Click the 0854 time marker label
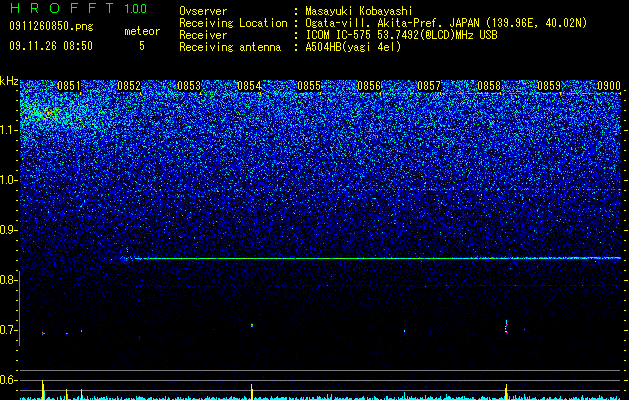Viewport: 629px width, 400px height. (x=249, y=86)
